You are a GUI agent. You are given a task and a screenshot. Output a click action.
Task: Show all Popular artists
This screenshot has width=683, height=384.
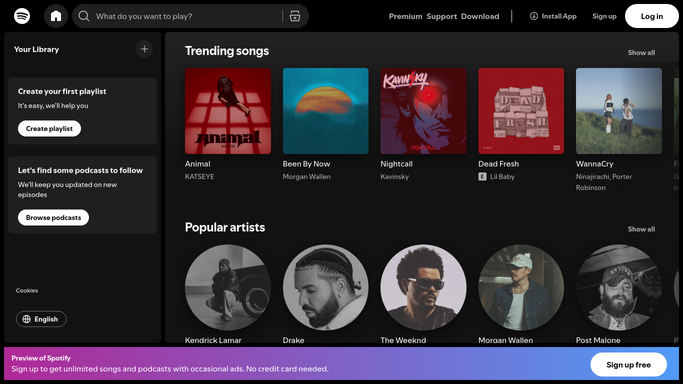641,229
